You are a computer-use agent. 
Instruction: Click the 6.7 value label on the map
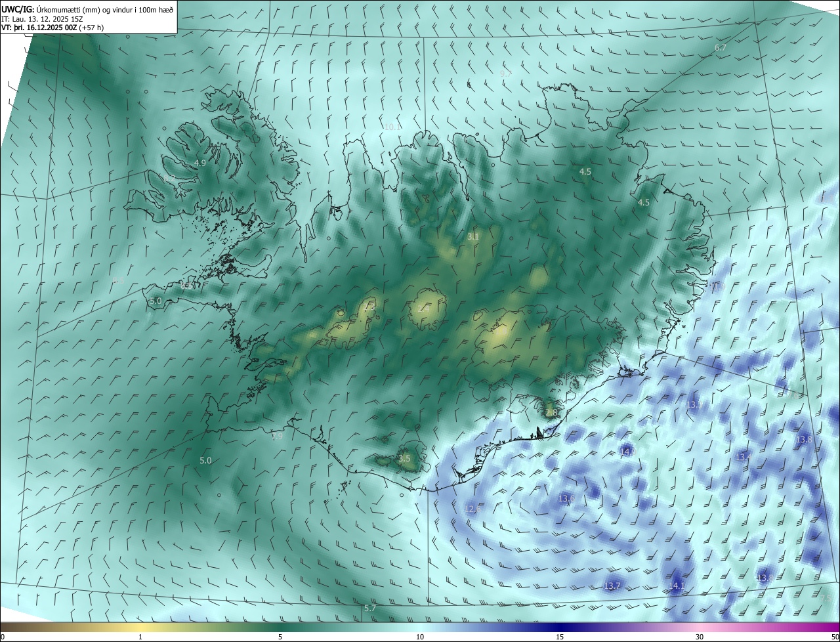coord(721,48)
